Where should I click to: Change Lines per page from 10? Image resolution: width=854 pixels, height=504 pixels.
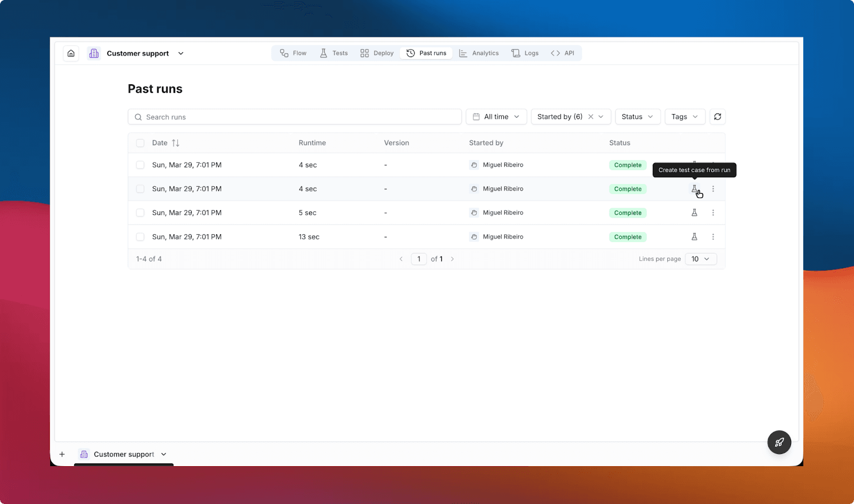pyautogui.click(x=701, y=259)
